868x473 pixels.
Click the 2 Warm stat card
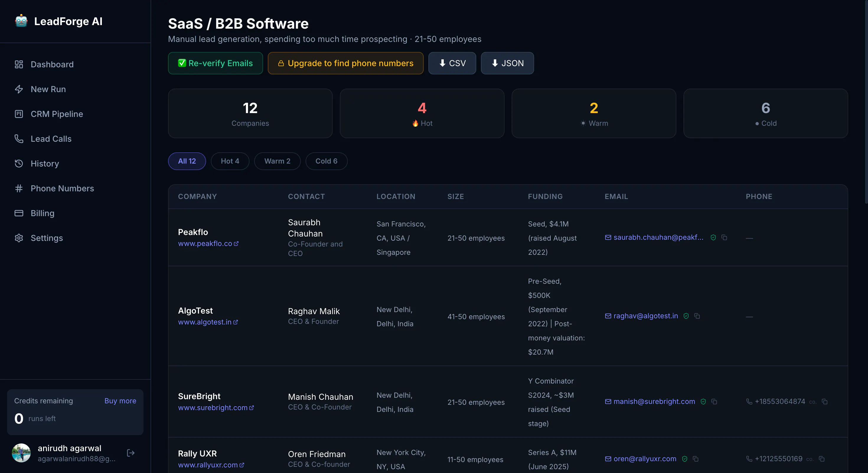[594, 114]
